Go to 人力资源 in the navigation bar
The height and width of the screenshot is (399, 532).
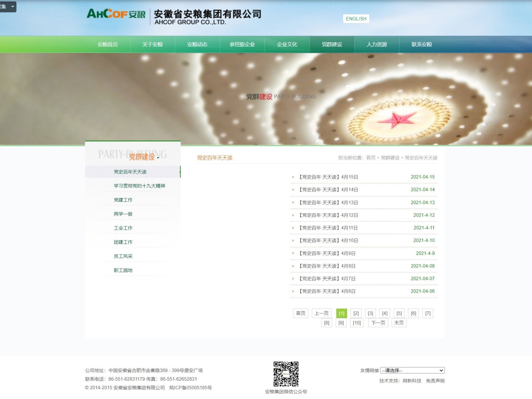[x=376, y=44]
